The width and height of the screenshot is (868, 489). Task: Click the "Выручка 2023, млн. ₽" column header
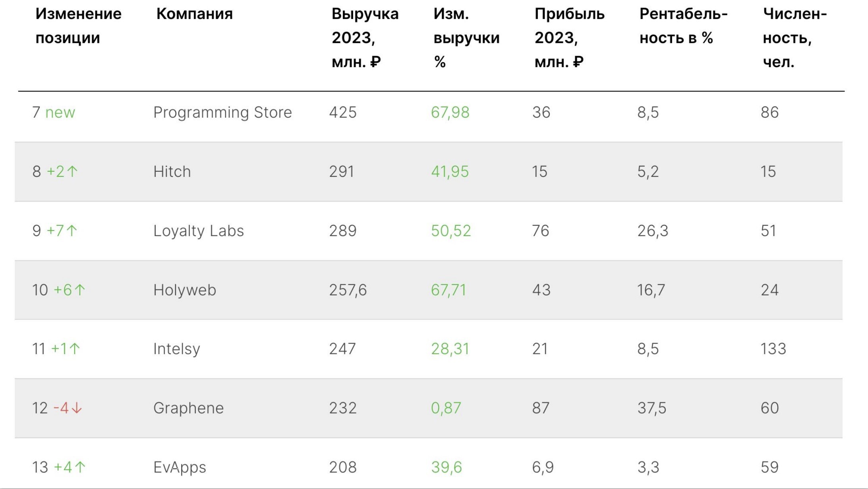tap(365, 38)
